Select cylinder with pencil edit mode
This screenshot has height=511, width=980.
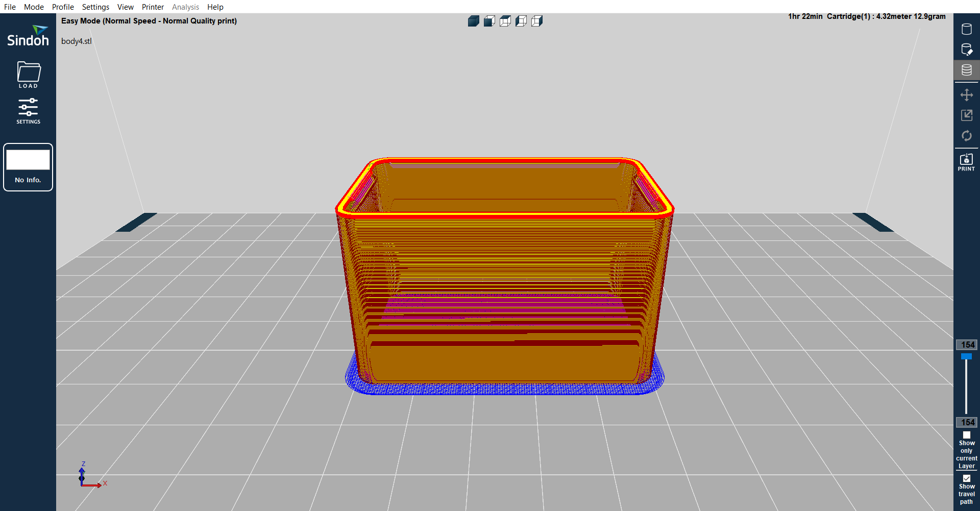(967, 50)
